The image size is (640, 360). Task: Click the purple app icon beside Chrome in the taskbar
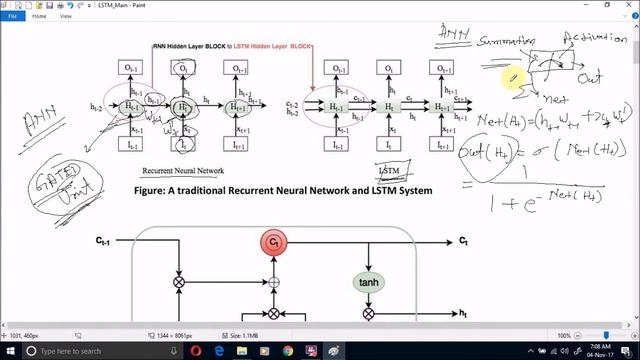(x=311, y=351)
